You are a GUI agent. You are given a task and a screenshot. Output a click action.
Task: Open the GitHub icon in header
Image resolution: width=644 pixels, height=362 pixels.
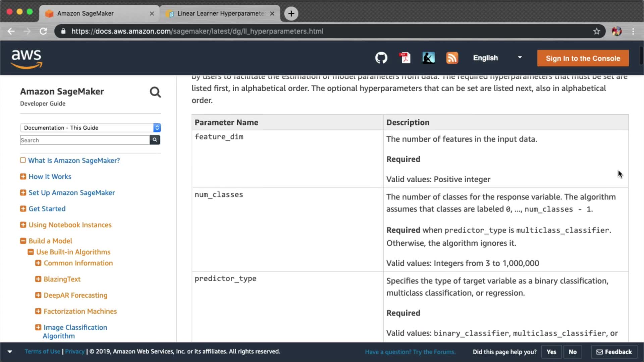[x=381, y=58]
